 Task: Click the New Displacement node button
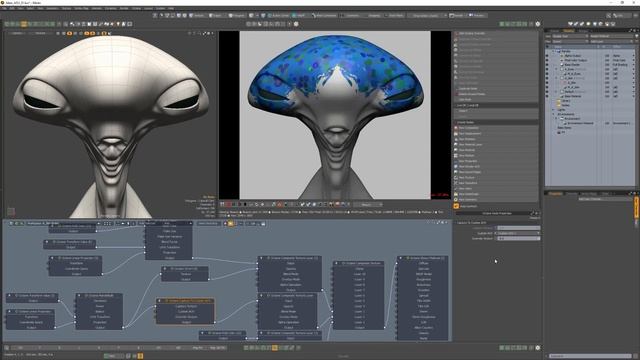(496, 133)
